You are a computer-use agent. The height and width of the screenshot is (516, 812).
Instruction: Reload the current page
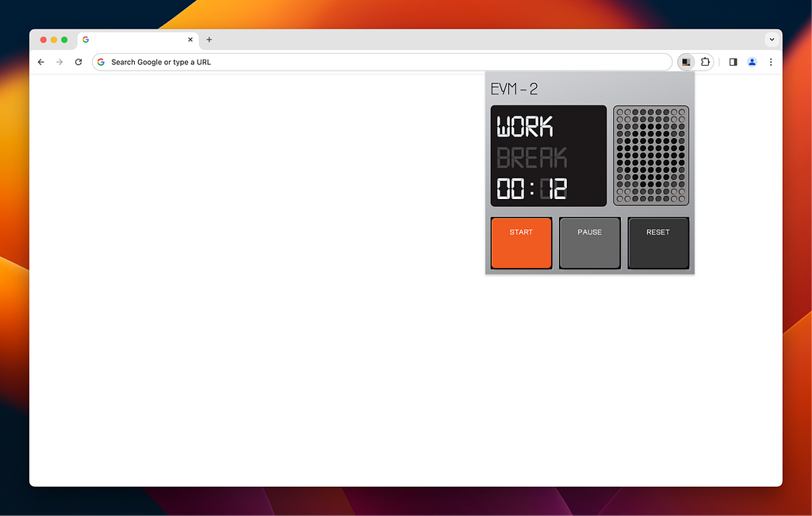pos(78,62)
